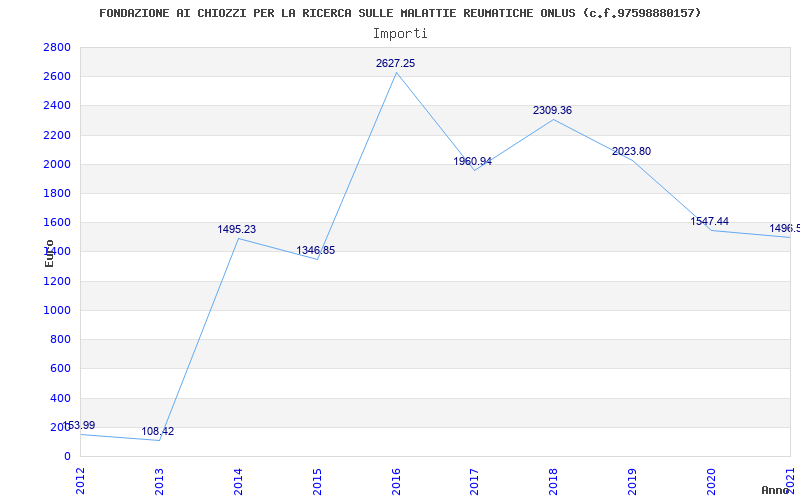Click the 2016 peak point on the line
800x500 pixels.
click(396, 72)
